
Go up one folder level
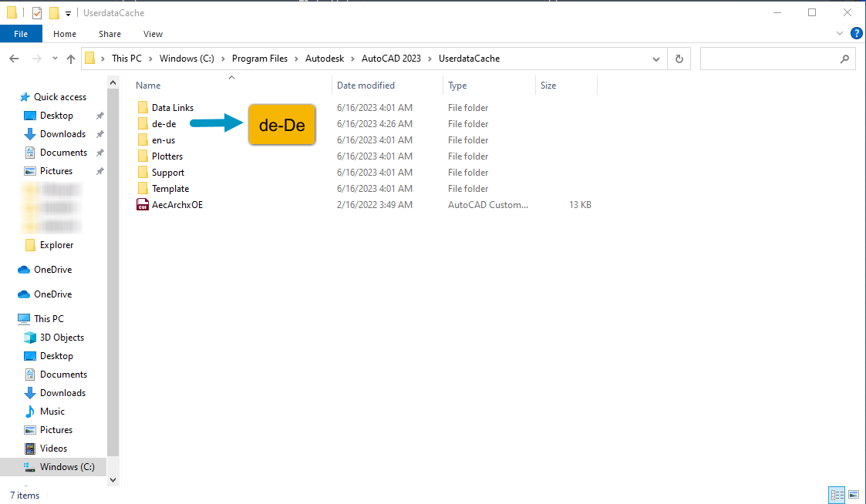click(71, 58)
